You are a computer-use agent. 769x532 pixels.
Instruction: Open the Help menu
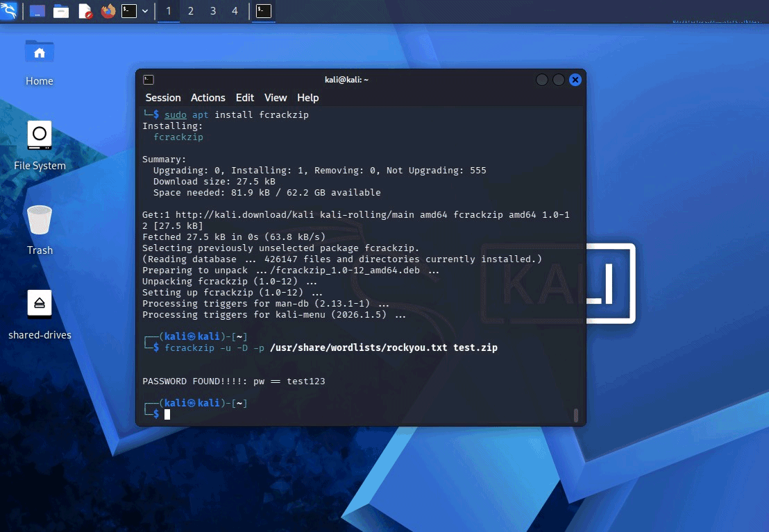click(x=307, y=98)
